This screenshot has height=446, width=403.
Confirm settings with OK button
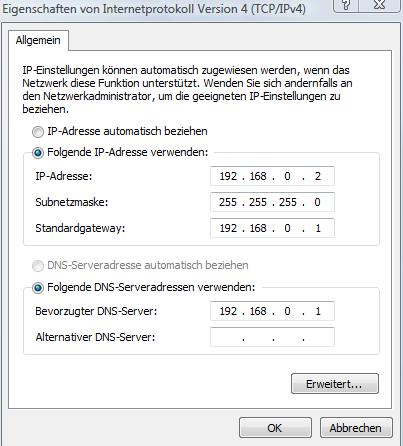[x=275, y=428]
